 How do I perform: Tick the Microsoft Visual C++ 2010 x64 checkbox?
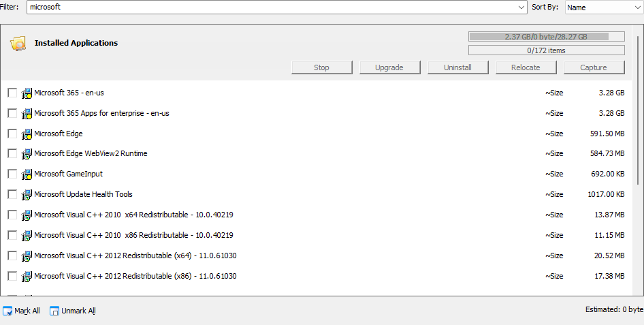coord(12,215)
